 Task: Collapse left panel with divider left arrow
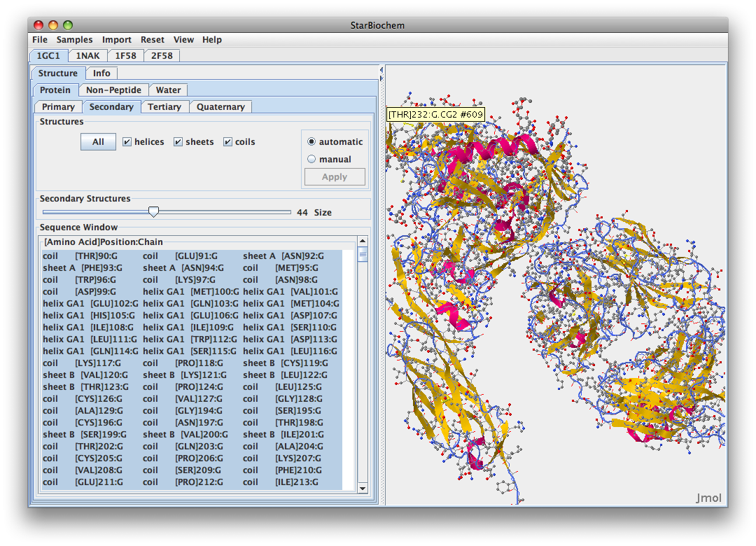[381, 69]
